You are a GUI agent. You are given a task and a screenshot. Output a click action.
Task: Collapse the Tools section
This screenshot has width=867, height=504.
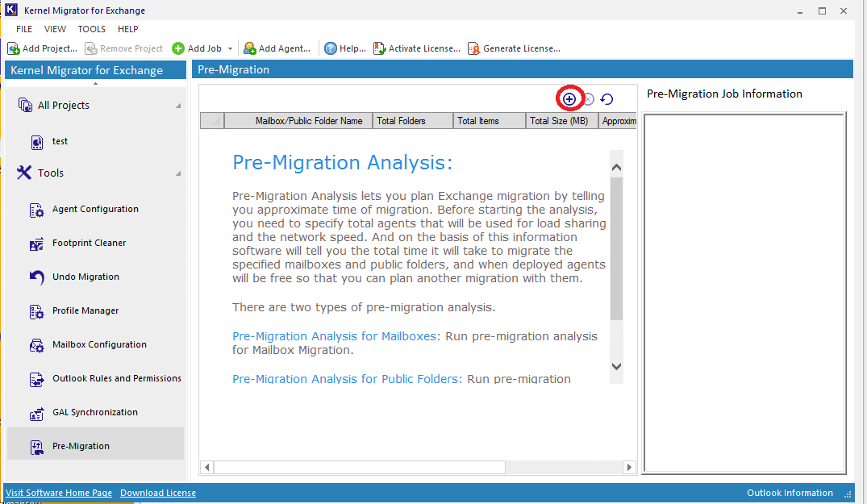pyautogui.click(x=178, y=173)
